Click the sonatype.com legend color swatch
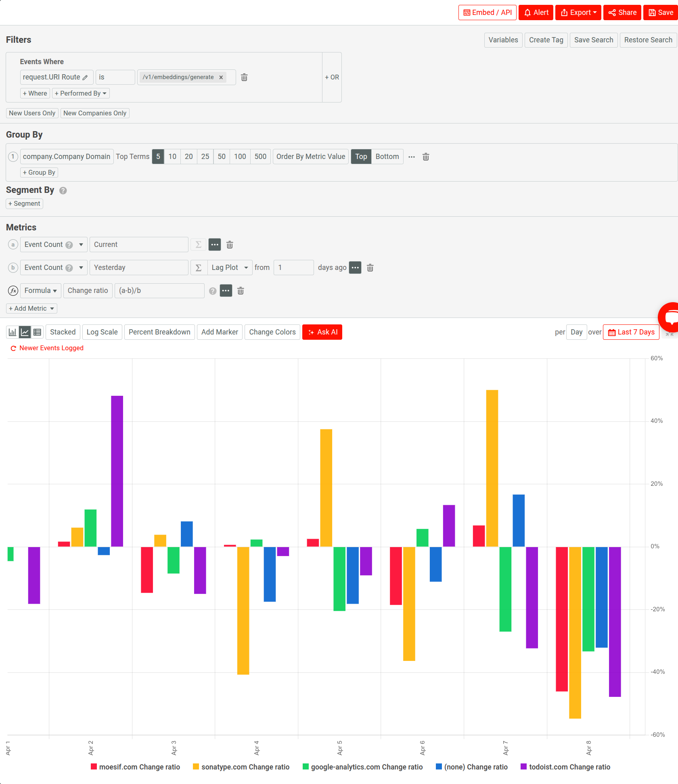This screenshot has height=784, width=678. pos(195,767)
